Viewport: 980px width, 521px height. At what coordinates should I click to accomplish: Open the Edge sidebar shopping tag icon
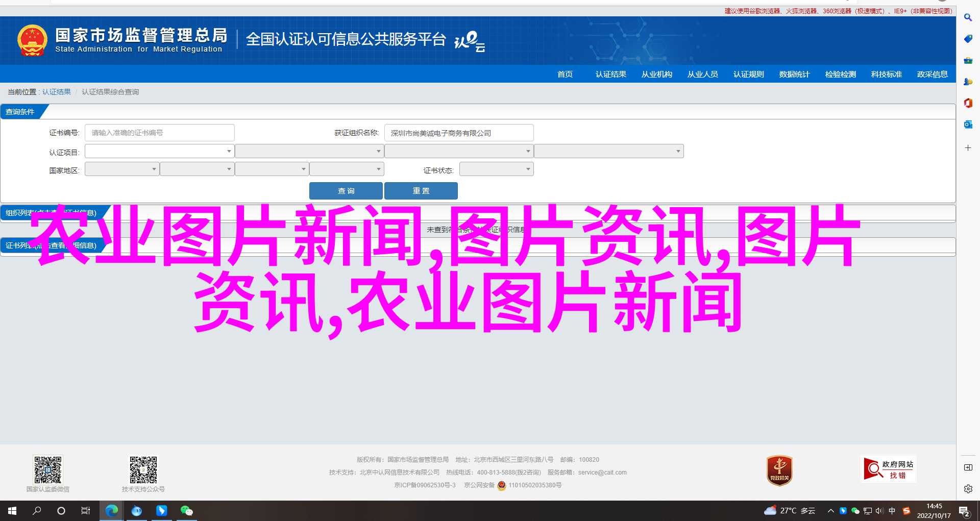(x=968, y=39)
